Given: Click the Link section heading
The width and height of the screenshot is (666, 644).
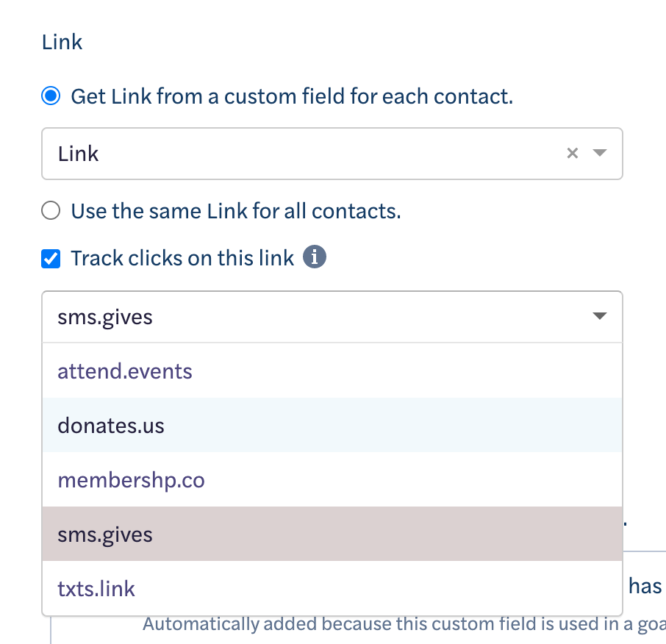Looking at the screenshot, I should click(62, 42).
